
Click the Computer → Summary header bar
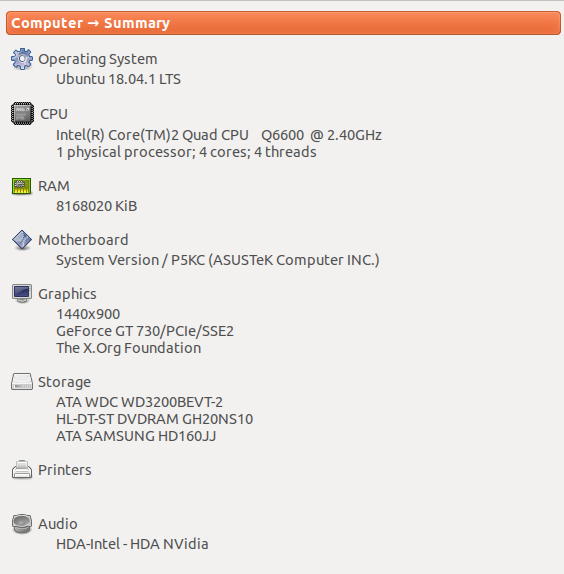283,23
